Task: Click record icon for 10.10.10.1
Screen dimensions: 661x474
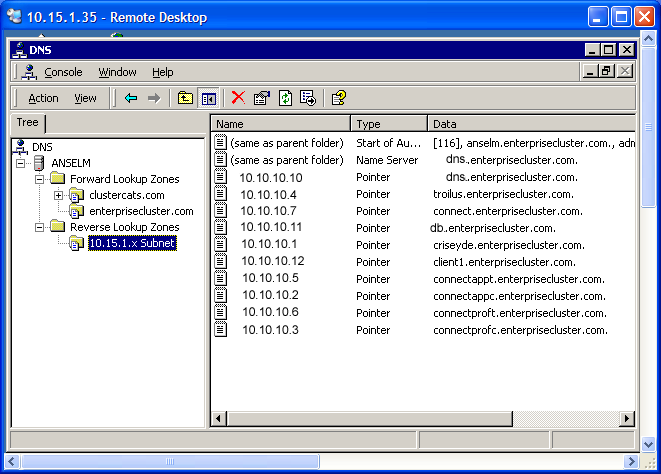Action: pos(220,244)
